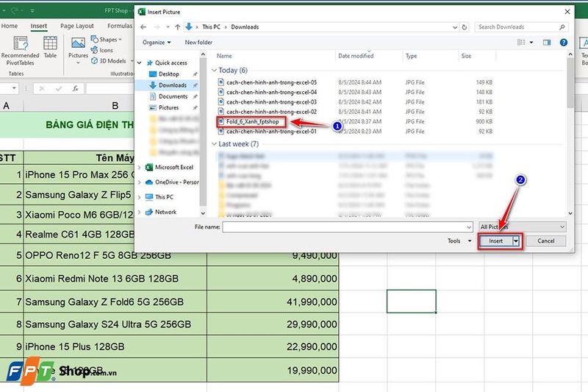Viewport: 588px width, 392px height.
Task: Click the cancel X in formula bar
Action: (x=42, y=88)
